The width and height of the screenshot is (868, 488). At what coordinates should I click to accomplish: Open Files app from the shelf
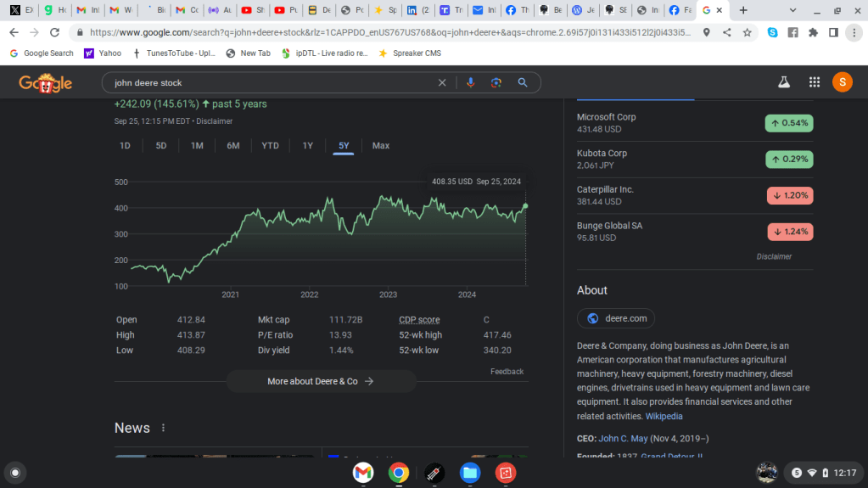pyautogui.click(x=470, y=472)
